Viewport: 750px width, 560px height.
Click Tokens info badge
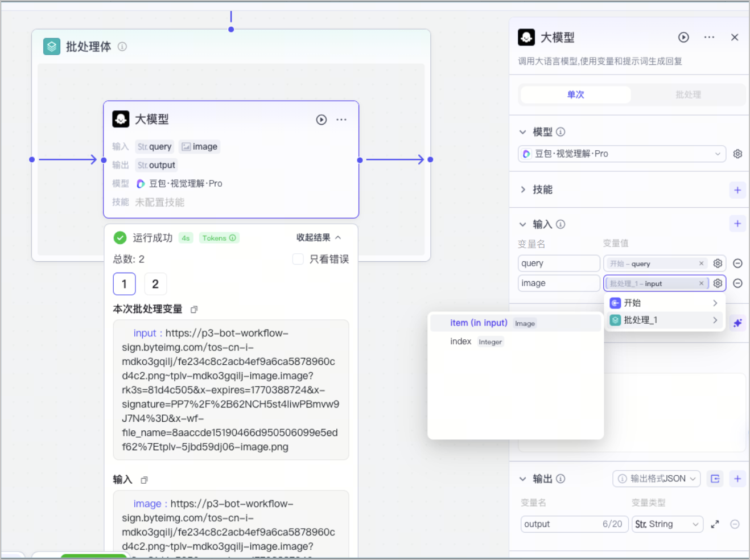point(219,238)
